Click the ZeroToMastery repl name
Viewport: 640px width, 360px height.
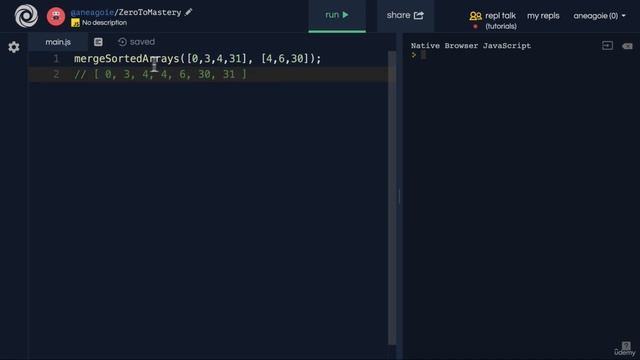(x=150, y=13)
